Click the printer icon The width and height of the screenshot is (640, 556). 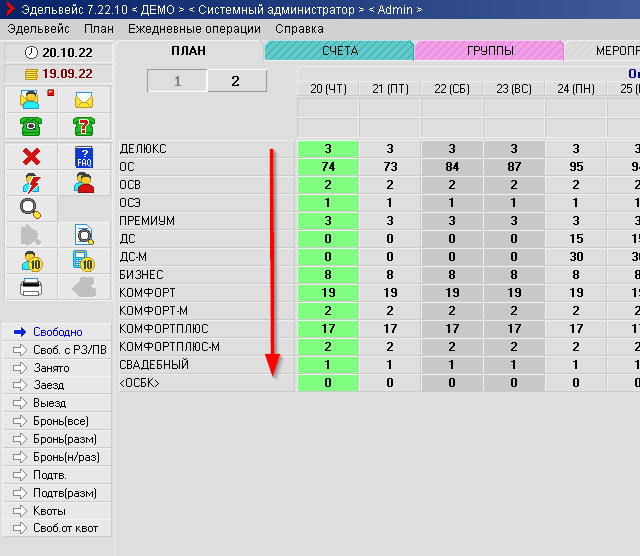tap(31, 286)
